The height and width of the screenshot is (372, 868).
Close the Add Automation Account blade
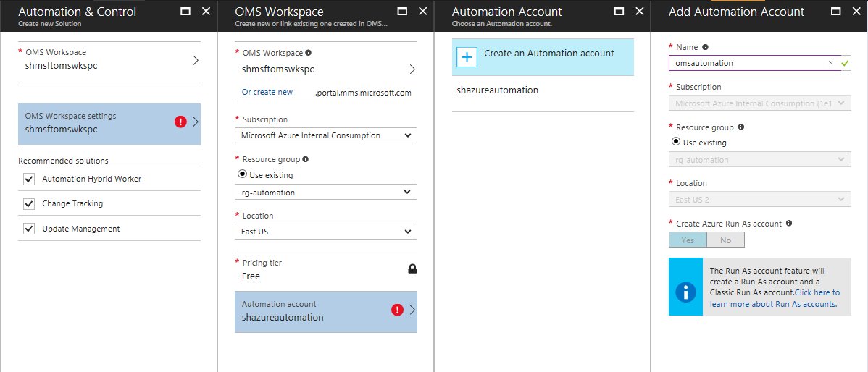click(856, 11)
